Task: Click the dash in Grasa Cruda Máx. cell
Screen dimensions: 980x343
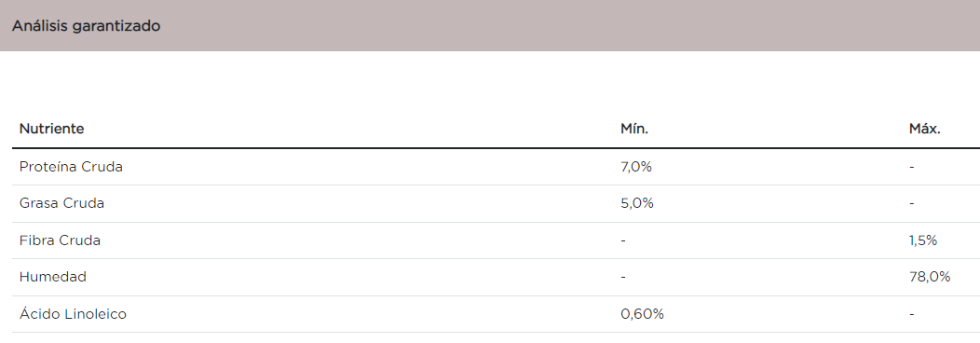Action: point(912,204)
